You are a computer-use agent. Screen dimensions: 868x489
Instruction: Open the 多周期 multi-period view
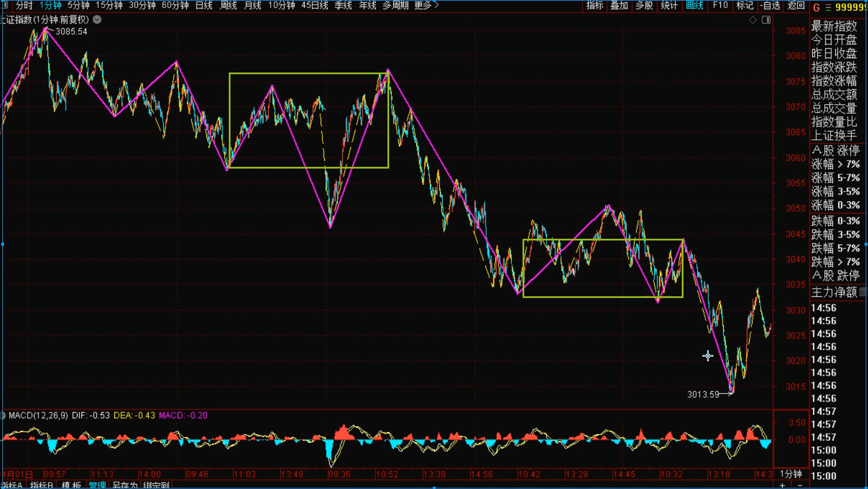(x=395, y=5)
